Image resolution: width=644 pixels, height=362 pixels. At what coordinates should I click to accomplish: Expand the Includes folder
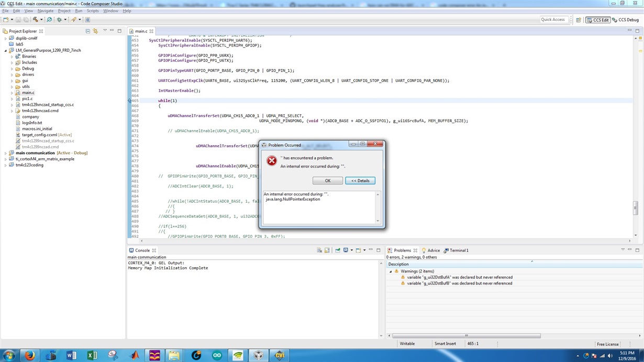[12, 62]
